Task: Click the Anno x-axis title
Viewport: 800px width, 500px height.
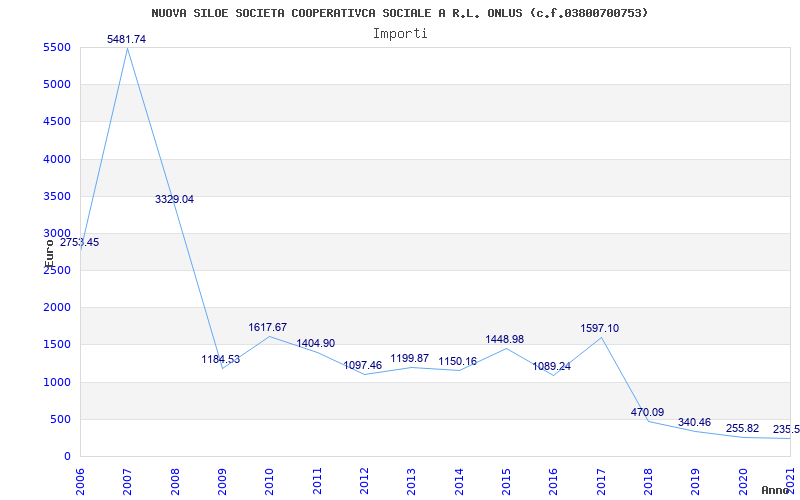Action: coord(777,490)
